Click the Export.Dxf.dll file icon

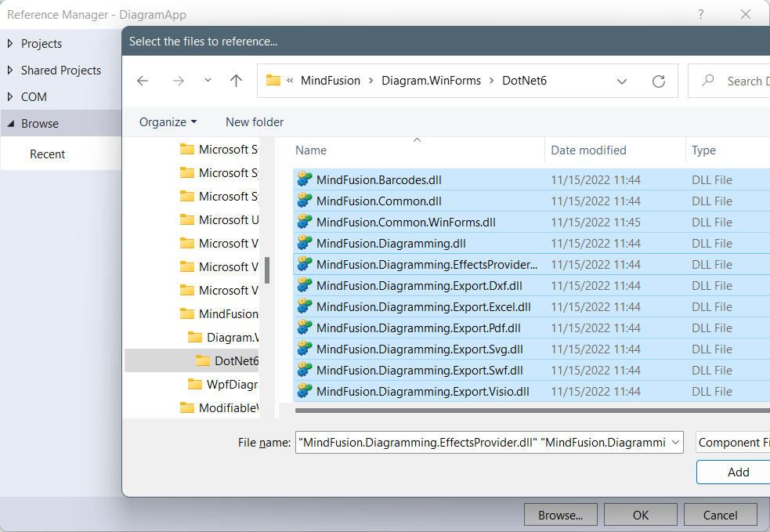click(305, 285)
